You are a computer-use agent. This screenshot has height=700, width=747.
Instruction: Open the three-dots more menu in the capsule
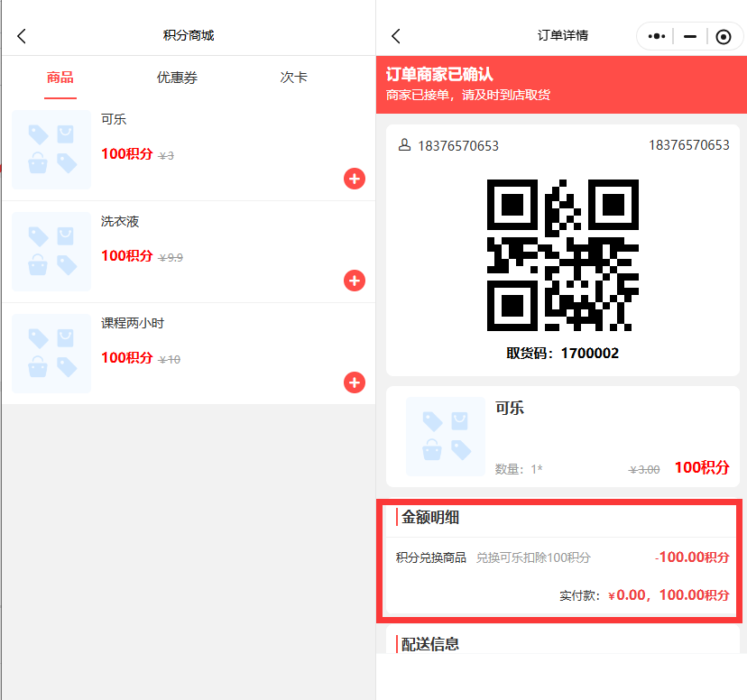click(x=657, y=36)
